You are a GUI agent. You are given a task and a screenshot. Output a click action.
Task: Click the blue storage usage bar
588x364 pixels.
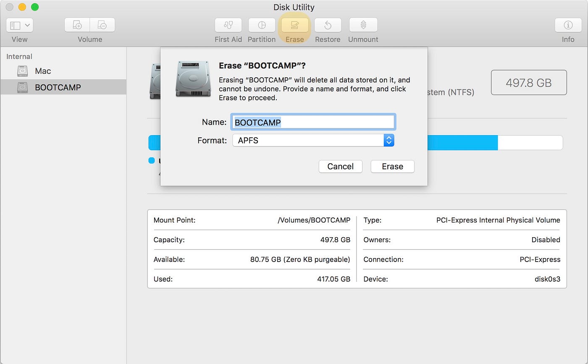[462, 142]
